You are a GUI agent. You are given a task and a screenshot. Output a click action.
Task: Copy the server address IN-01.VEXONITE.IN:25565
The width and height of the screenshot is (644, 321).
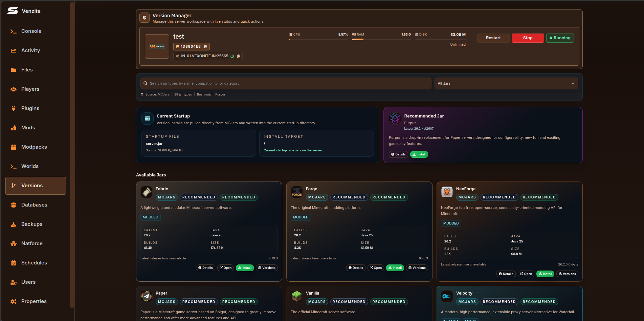point(238,56)
